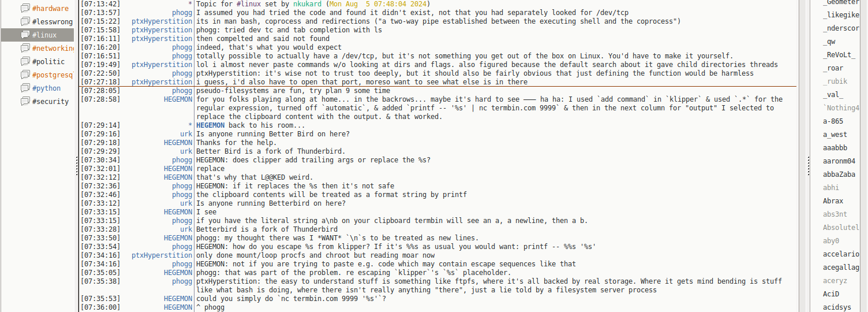
Task: Select aaronm04 in the nick list
Action: click(x=839, y=161)
